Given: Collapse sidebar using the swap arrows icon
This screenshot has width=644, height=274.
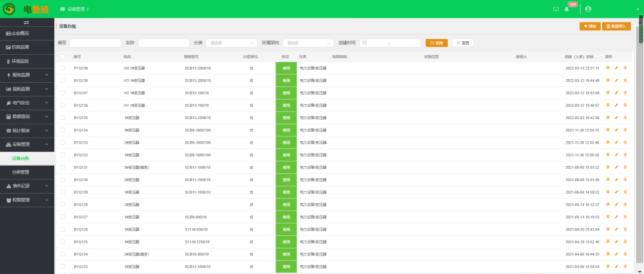Looking at the screenshot, I should pos(26,22).
